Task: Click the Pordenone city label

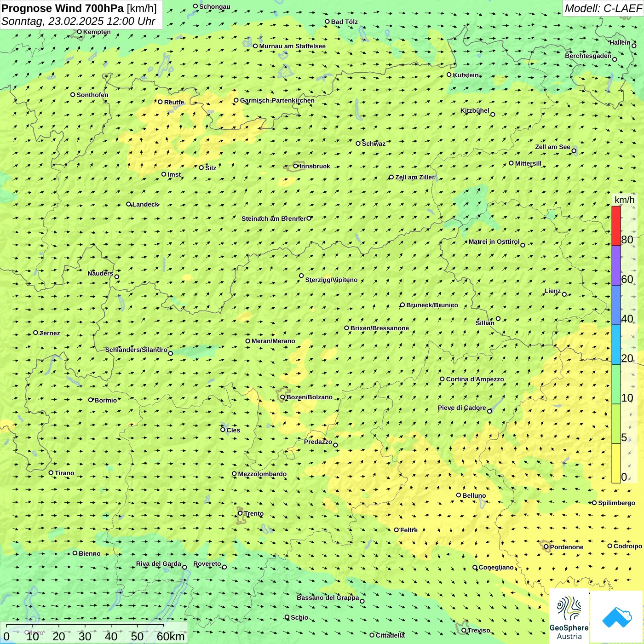Action: (x=567, y=547)
